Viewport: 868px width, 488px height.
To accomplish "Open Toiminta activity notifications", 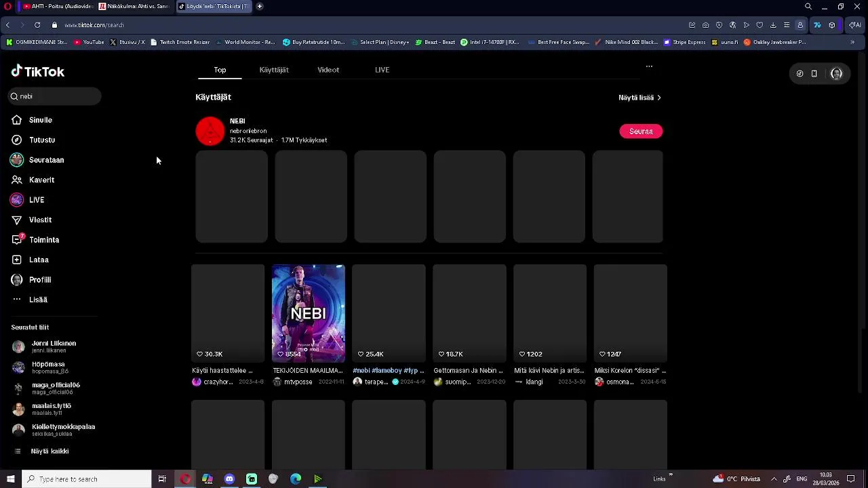I will tap(35, 240).
